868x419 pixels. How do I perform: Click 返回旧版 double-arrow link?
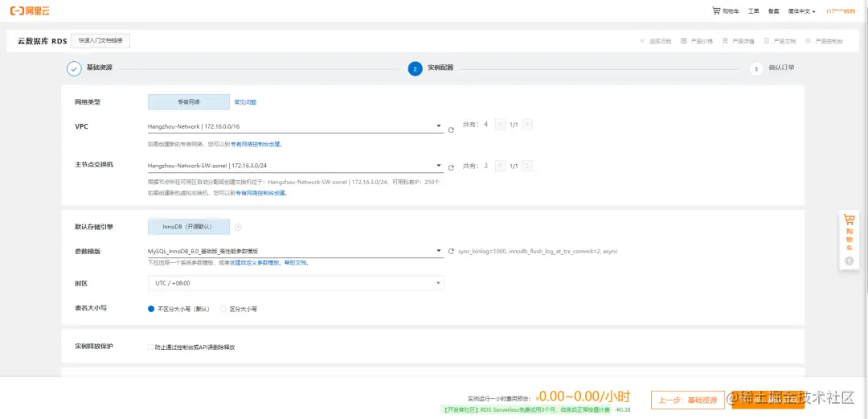pyautogui.click(x=656, y=41)
